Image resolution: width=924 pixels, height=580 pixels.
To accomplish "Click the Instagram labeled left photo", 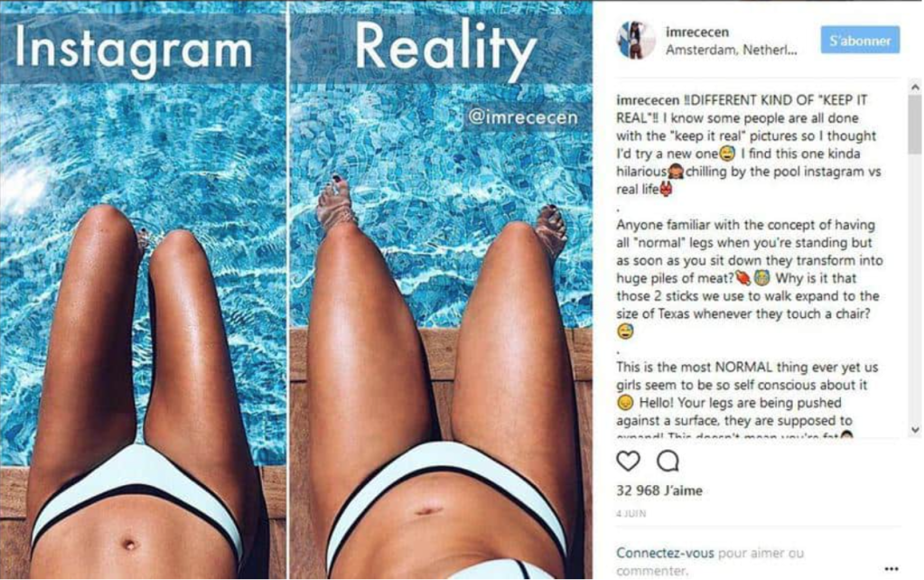I will click(x=144, y=290).
